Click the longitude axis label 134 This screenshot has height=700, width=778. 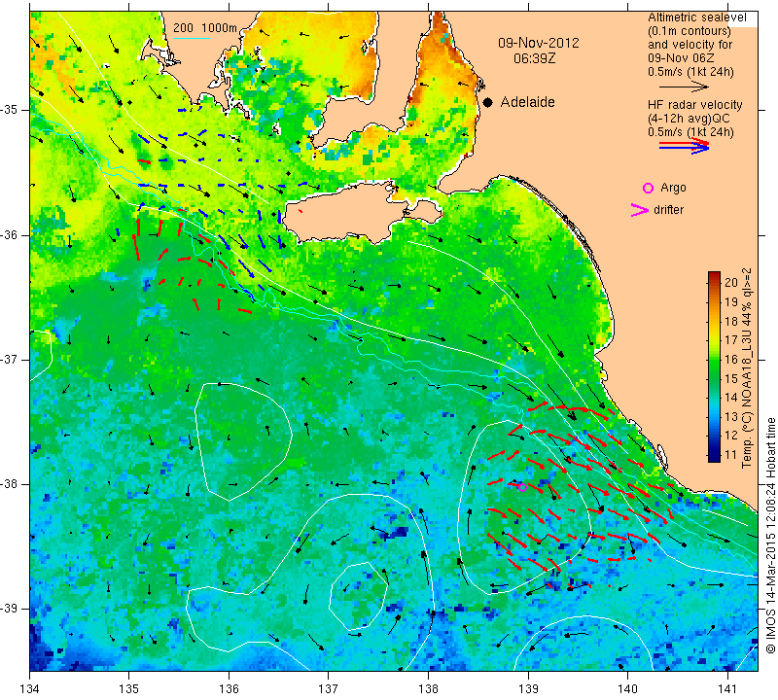tap(30, 688)
